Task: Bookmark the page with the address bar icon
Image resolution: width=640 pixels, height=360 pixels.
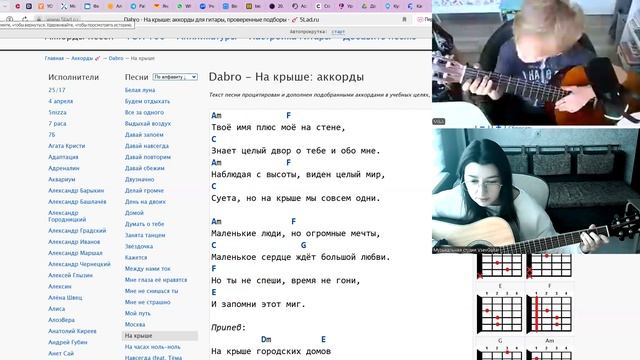Action: coord(404,19)
